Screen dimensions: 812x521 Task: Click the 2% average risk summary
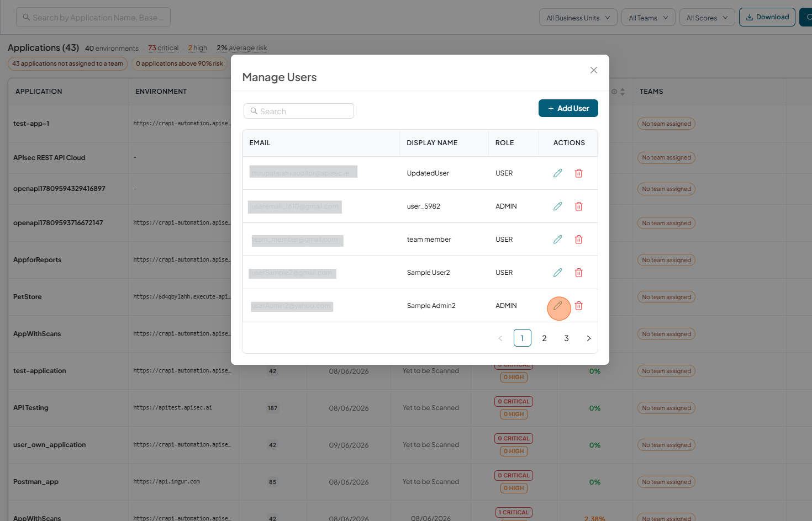click(x=242, y=48)
